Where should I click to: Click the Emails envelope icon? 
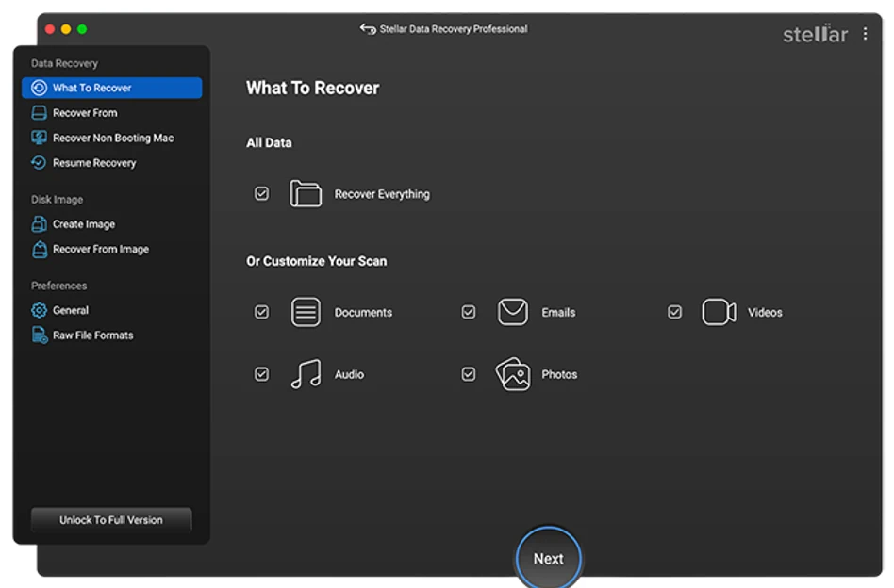click(x=512, y=313)
